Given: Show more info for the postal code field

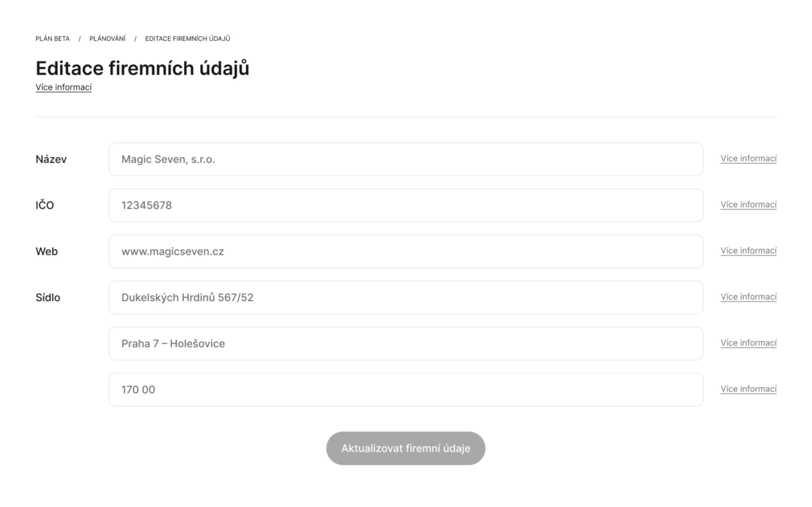Looking at the screenshot, I should [748, 389].
